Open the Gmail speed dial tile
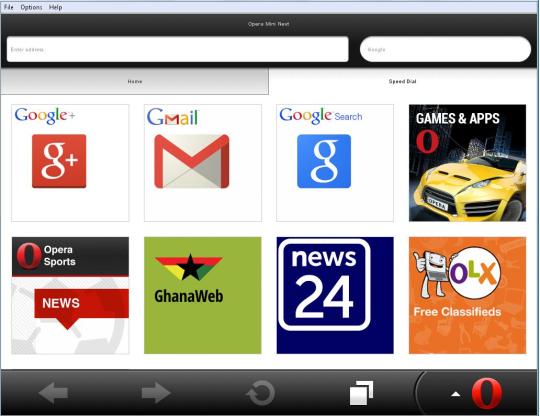This screenshot has width=540, height=416. [202, 163]
